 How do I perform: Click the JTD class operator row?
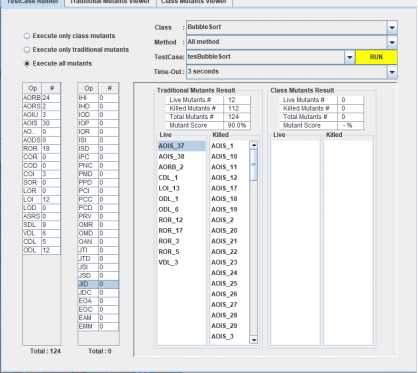(98, 259)
